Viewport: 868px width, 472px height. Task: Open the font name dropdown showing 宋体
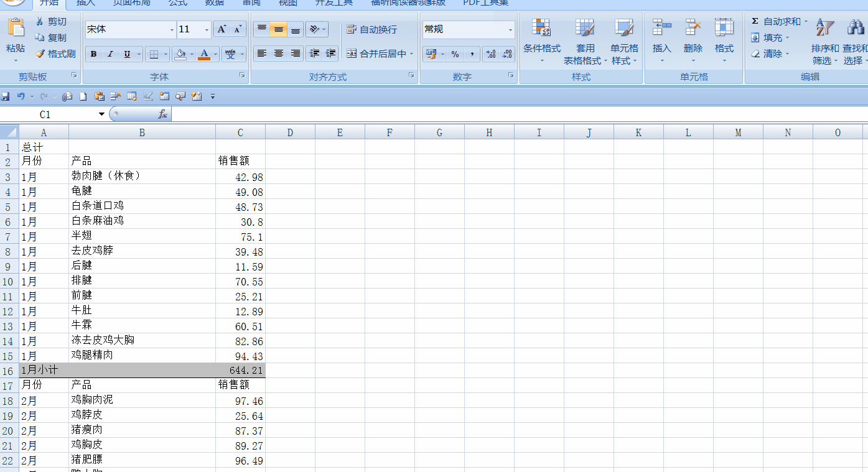point(172,30)
